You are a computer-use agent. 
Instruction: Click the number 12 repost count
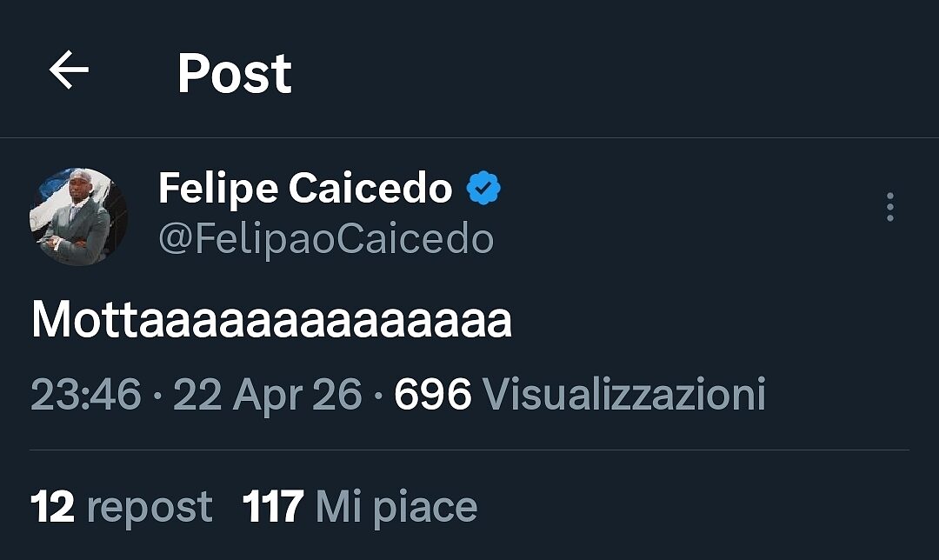click(x=52, y=507)
